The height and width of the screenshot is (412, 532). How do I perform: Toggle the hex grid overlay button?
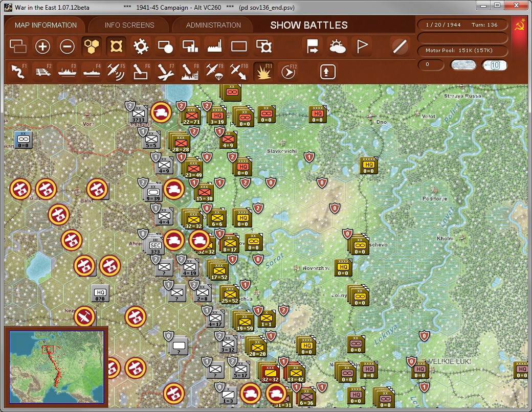tap(92, 47)
